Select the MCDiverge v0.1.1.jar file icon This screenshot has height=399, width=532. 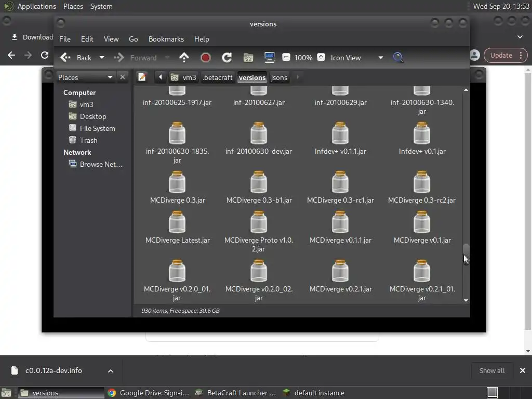point(340,222)
